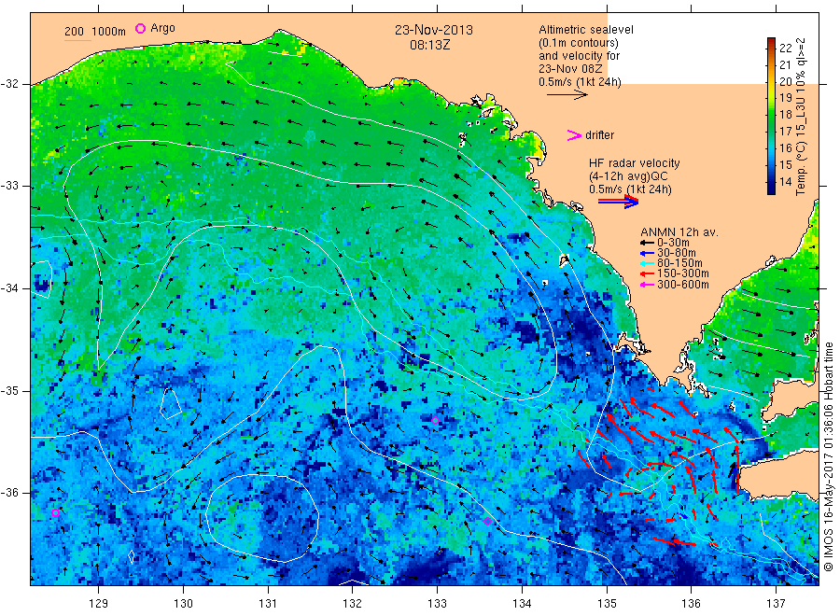
Task: Click the '0.5m/s (1kt 24h)' text under altimetric legend
Action: click(x=580, y=82)
